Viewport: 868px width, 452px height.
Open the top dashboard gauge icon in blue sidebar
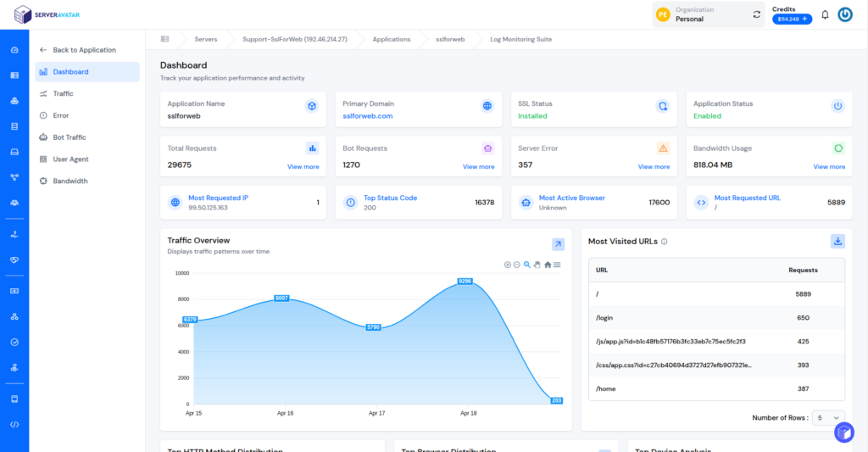pyautogui.click(x=14, y=50)
